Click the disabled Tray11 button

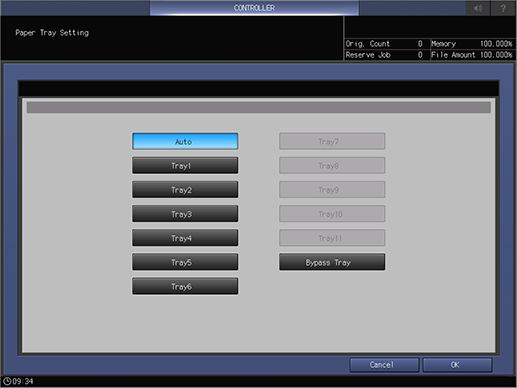pos(332,238)
